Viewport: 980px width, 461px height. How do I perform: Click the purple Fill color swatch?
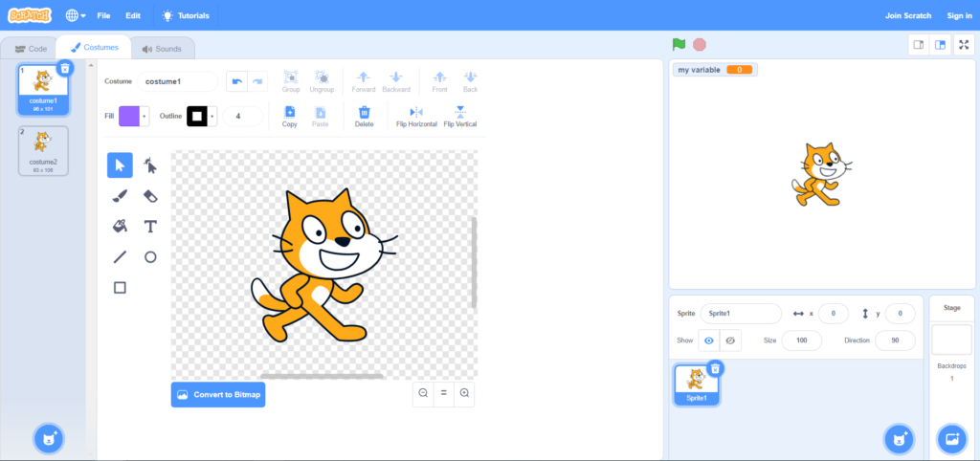click(x=129, y=116)
